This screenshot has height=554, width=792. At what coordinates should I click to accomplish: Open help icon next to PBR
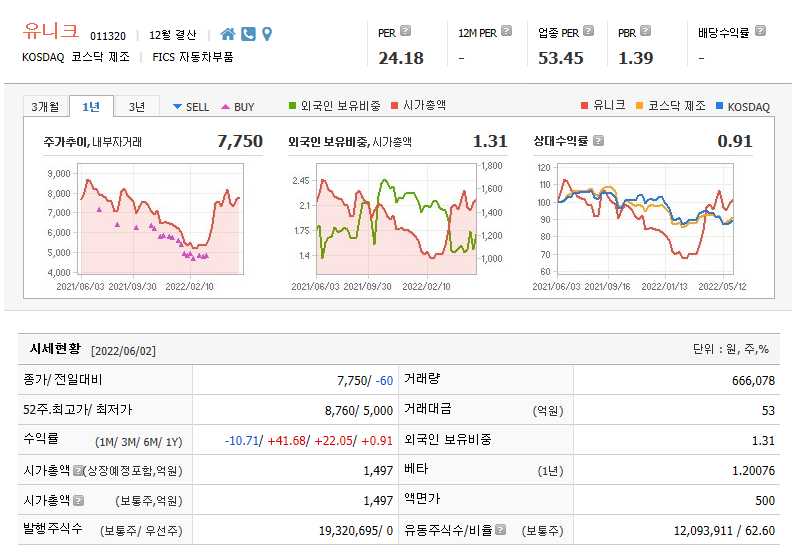[645, 31]
